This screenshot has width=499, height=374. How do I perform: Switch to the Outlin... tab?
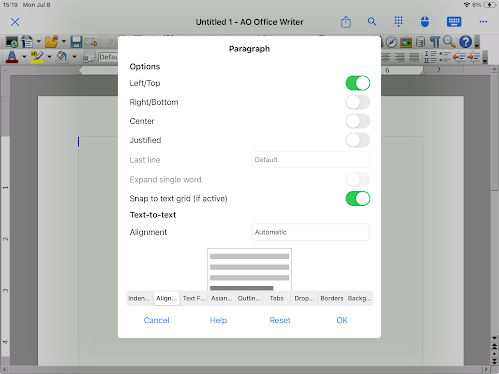[x=249, y=298]
